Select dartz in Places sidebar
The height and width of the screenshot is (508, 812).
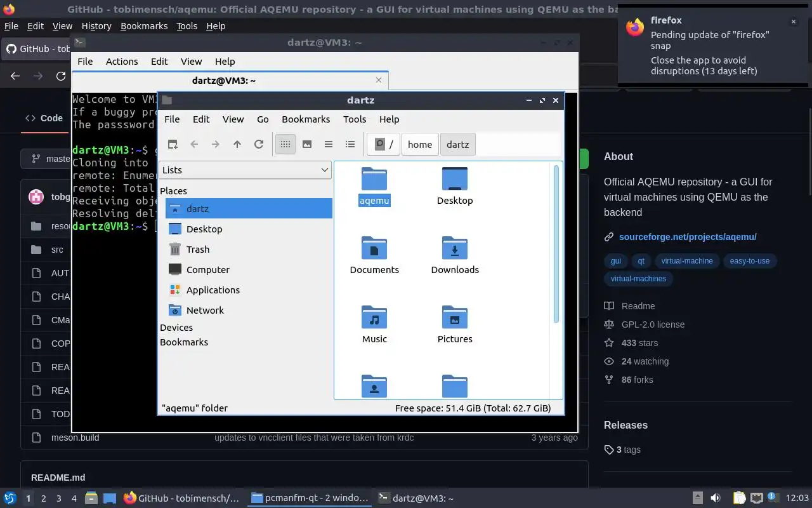point(249,208)
